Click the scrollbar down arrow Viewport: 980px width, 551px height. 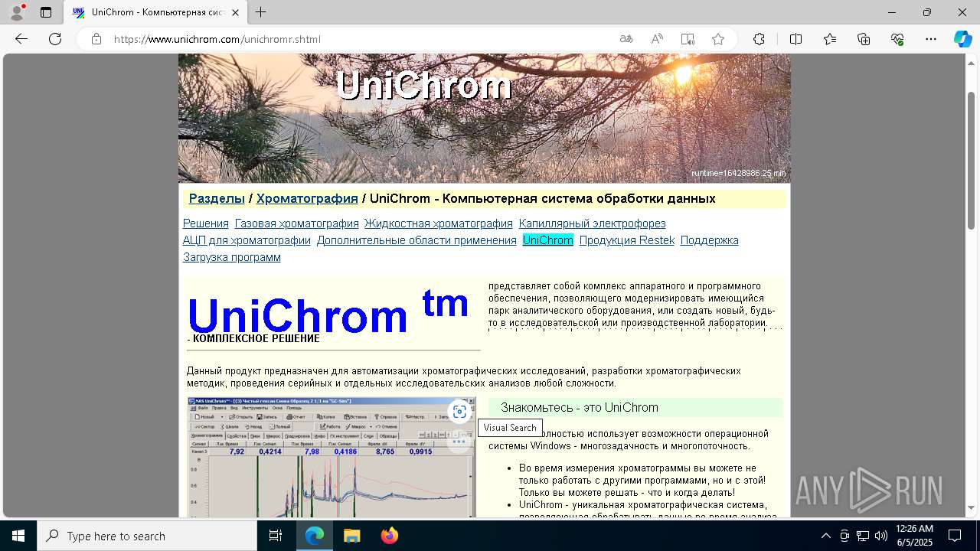[x=972, y=507]
